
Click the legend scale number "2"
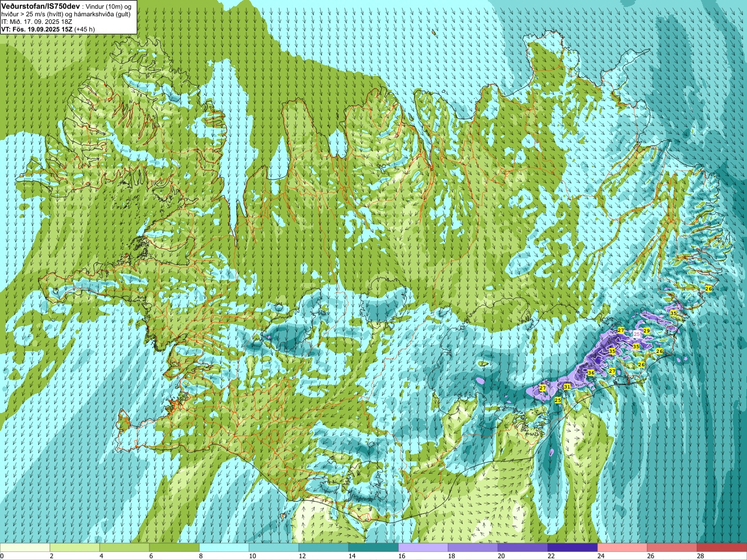51,556
